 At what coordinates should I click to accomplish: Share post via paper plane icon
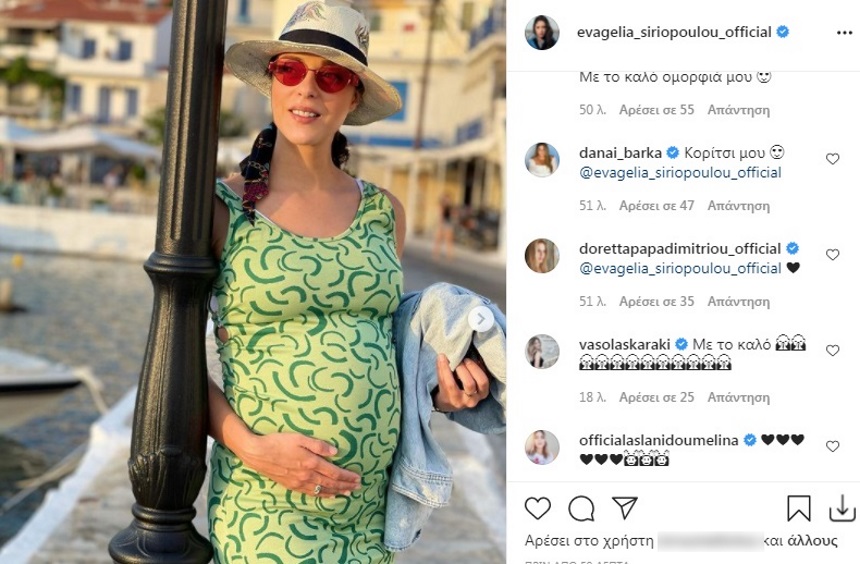(625, 507)
